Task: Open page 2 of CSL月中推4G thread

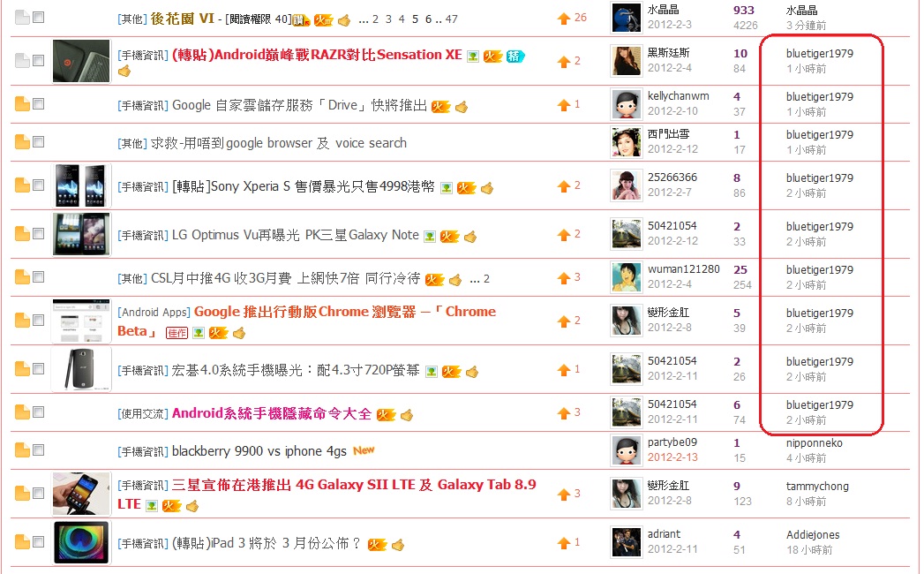Action: point(486,279)
